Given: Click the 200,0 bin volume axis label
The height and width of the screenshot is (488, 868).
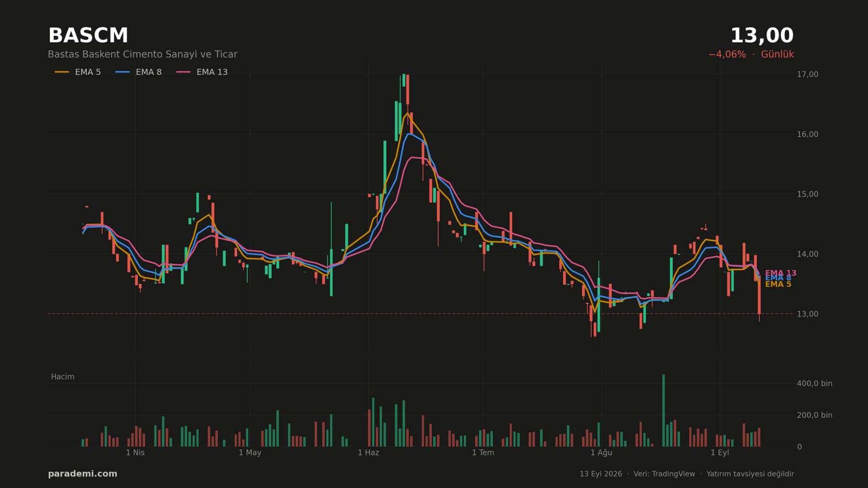Looking at the screenshot, I should (814, 415).
